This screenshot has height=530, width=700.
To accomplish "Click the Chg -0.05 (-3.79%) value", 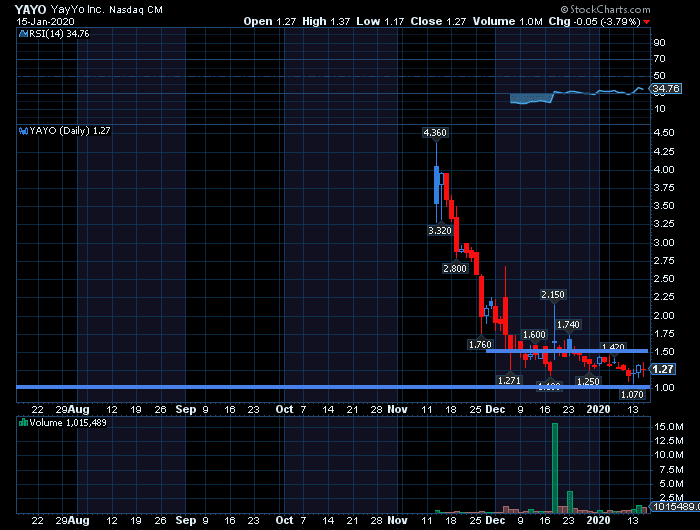I will (595, 21).
